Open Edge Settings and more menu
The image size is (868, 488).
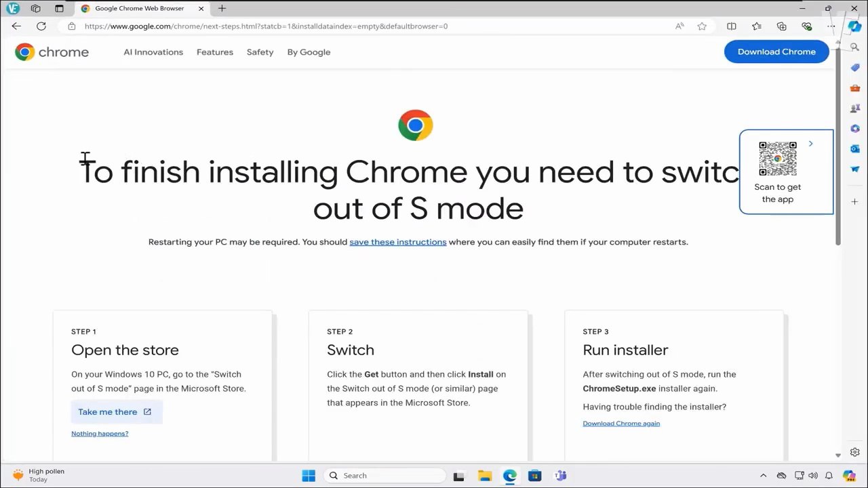[x=831, y=26]
